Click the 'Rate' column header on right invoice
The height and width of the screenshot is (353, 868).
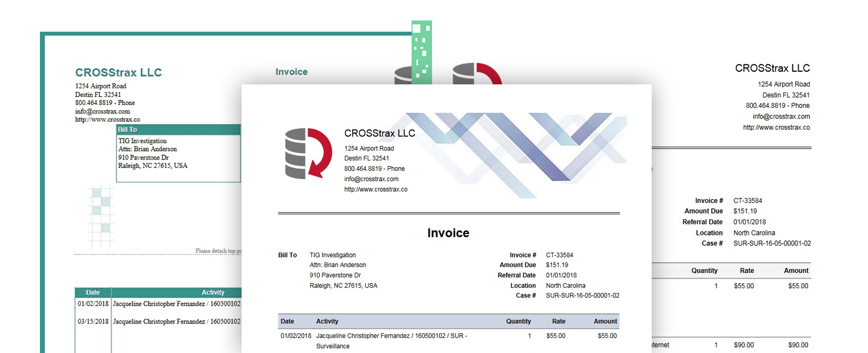point(747,271)
